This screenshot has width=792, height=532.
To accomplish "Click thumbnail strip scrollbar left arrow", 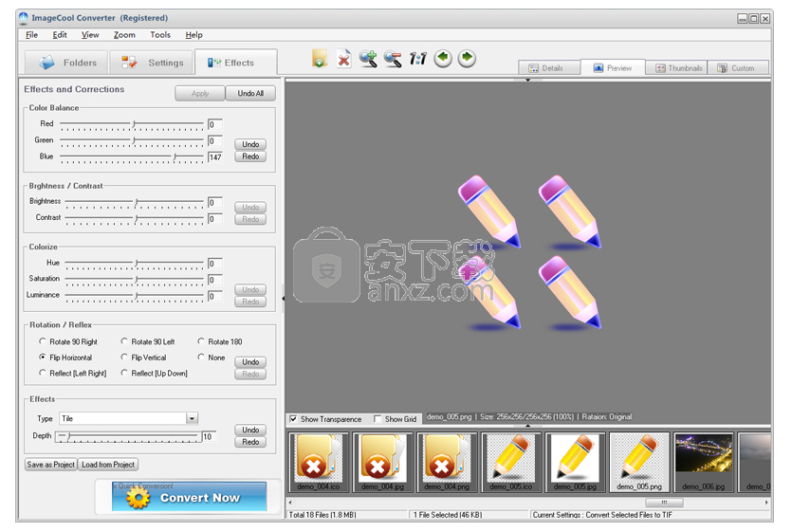I will [x=290, y=503].
